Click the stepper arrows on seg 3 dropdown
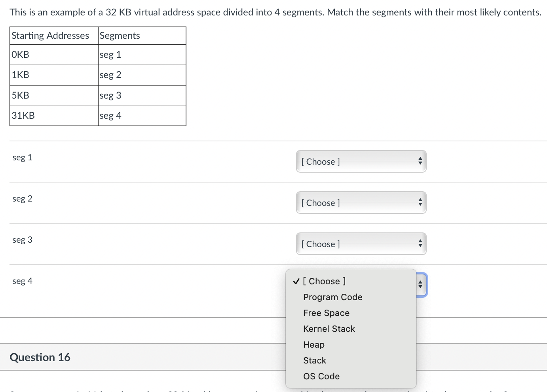Screen dimensions: 547x392 click(420, 244)
